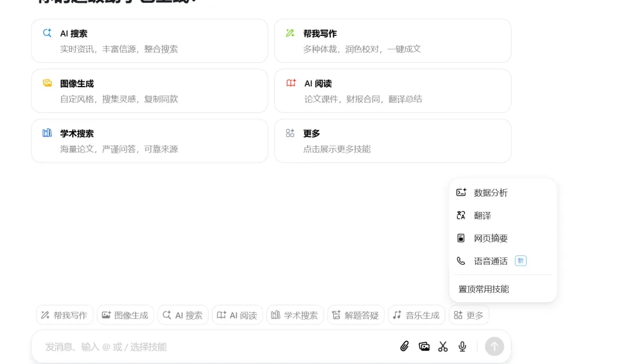Viewport: 627px width, 364px height.
Task: Activate the microphone voice input icon
Action: (462, 347)
